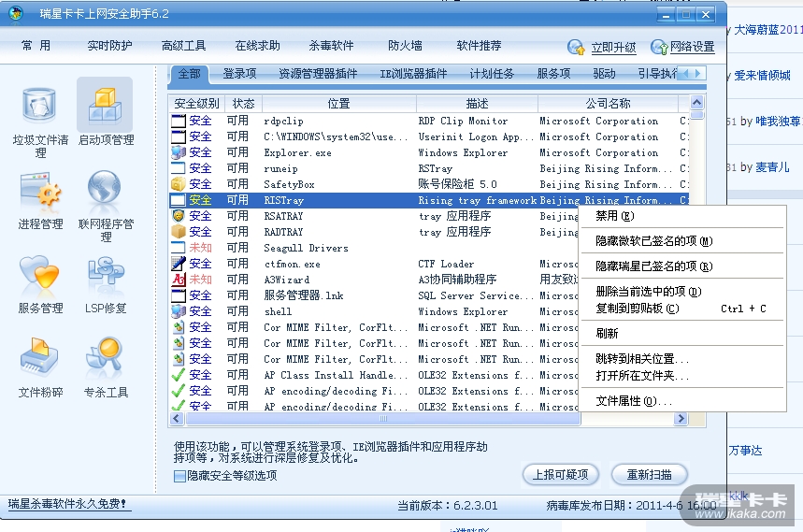Click the A3Wizard row red icon
Screen dimensions: 803x532
pos(179,280)
